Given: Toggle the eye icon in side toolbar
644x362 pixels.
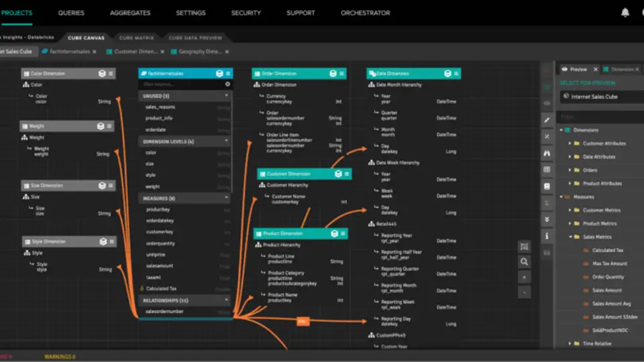Looking at the screenshot, I should pos(547,103).
